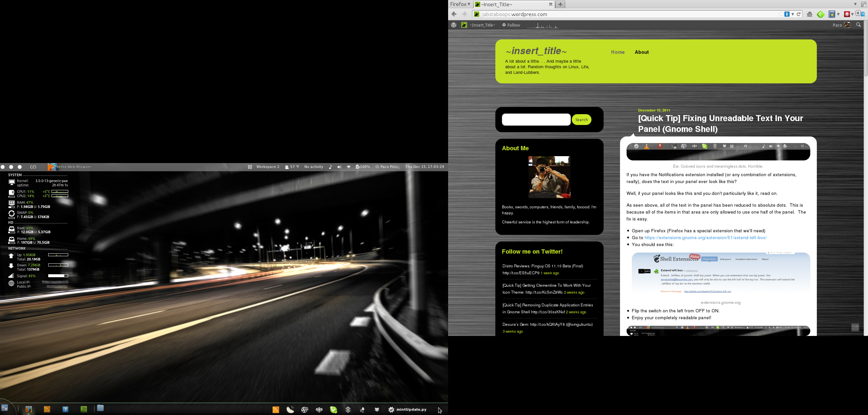
Task: Launch Spotify from bottom dock
Action: (x=84, y=409)
